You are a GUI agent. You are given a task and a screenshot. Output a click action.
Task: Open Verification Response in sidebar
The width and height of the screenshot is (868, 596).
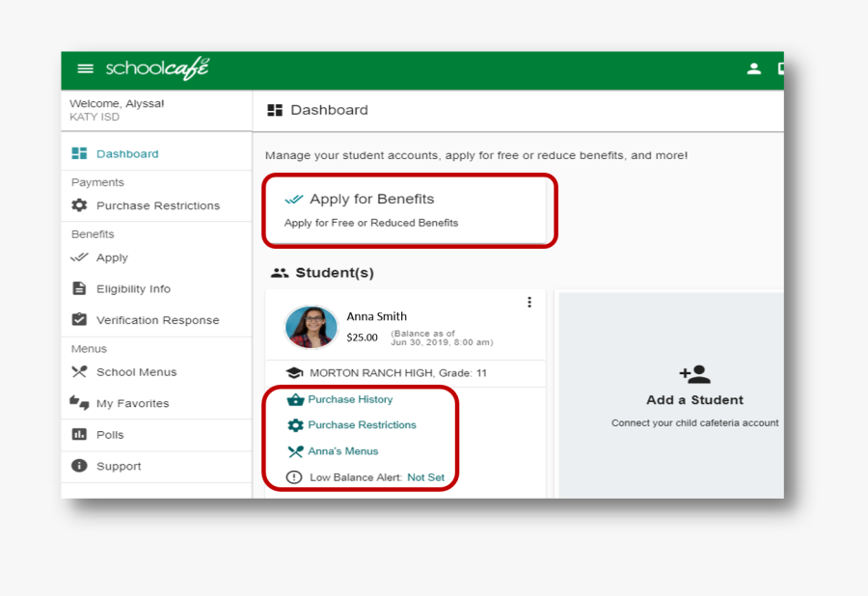pos(157,320)
